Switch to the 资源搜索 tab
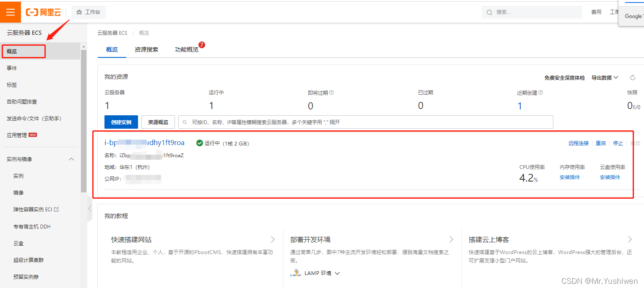The height and width of the screenshot is (288, 644). (x=146, y=49)
